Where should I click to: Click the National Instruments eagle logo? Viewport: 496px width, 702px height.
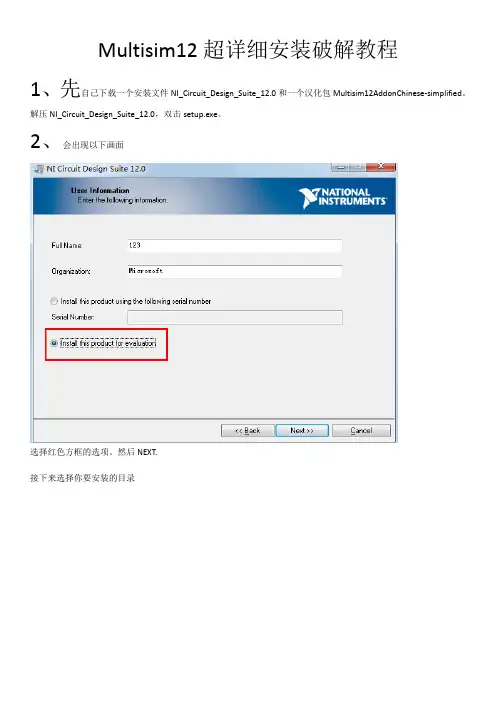point(310,198)
